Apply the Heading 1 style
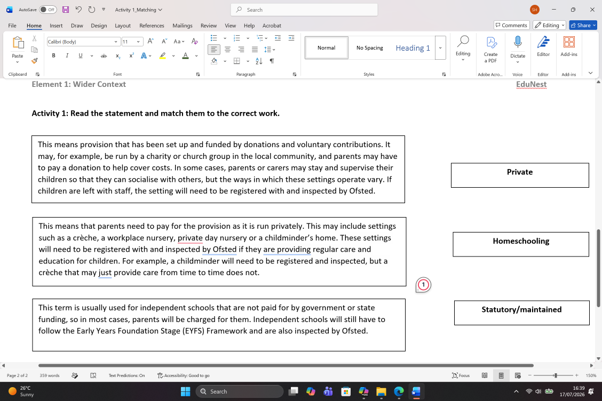Screen dimensions: 602x401 pyautogui.click(x=413, y=48)
